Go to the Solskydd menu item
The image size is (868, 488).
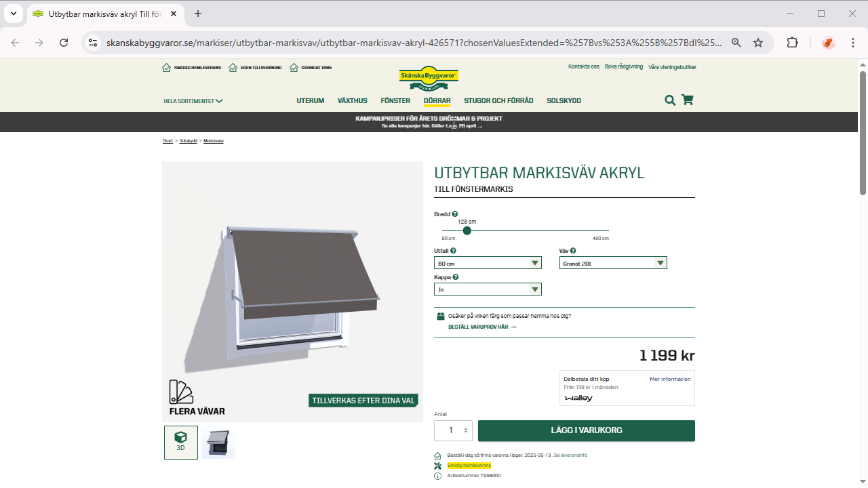coord(564,101)
